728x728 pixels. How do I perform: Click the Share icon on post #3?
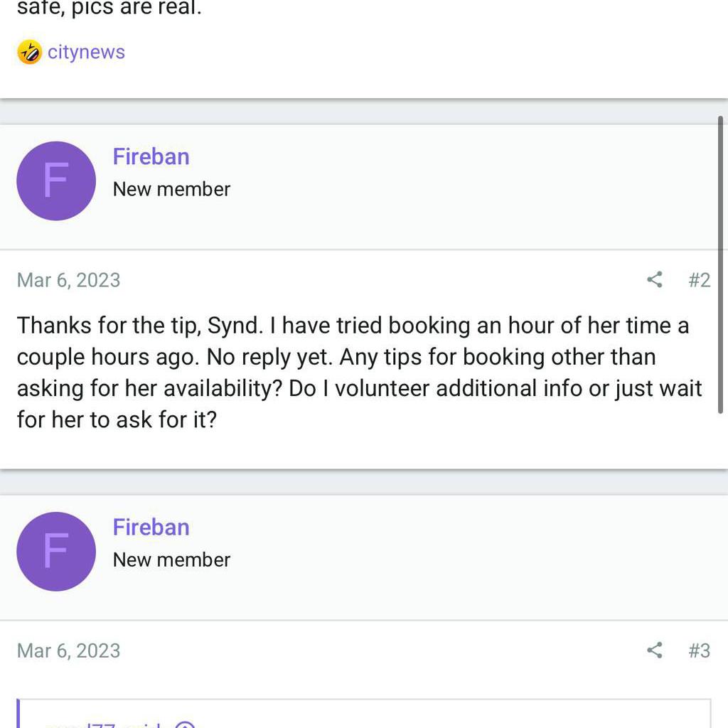point(654,651)
